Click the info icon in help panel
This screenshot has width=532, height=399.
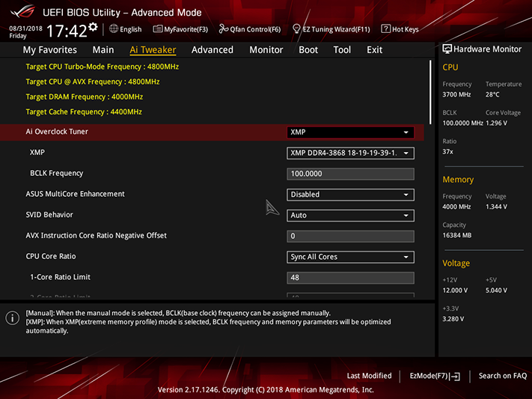(x=13, y=318)
